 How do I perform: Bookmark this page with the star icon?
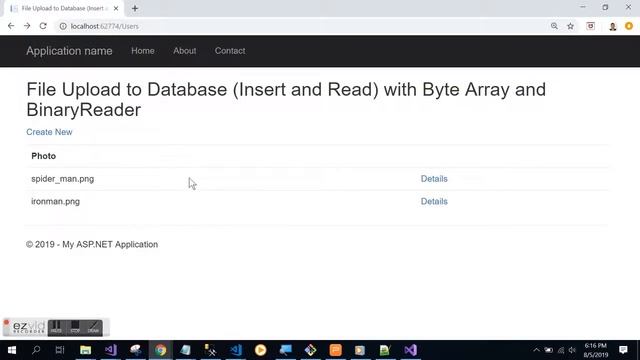pyautogui.click(x=570, y=26)
